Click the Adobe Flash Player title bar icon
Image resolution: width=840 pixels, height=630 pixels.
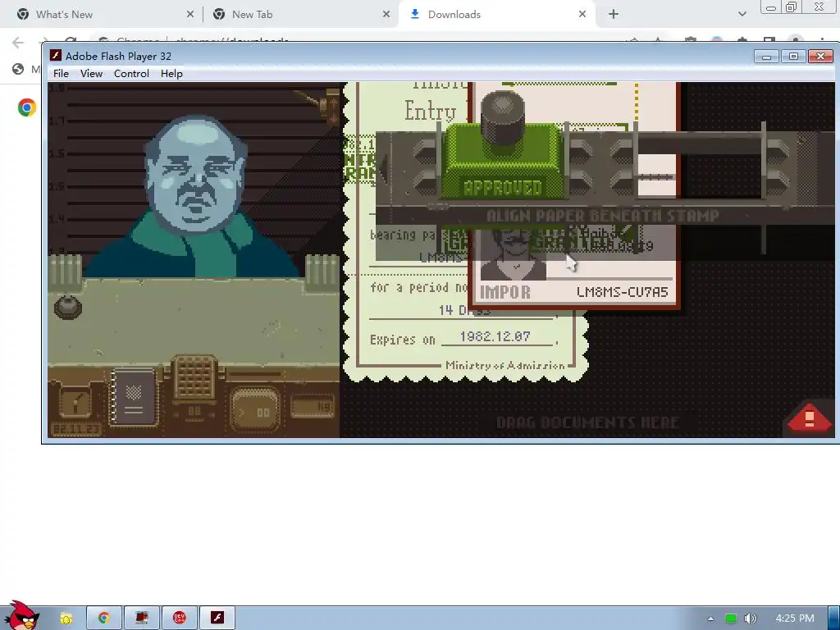tap(55, 56)
